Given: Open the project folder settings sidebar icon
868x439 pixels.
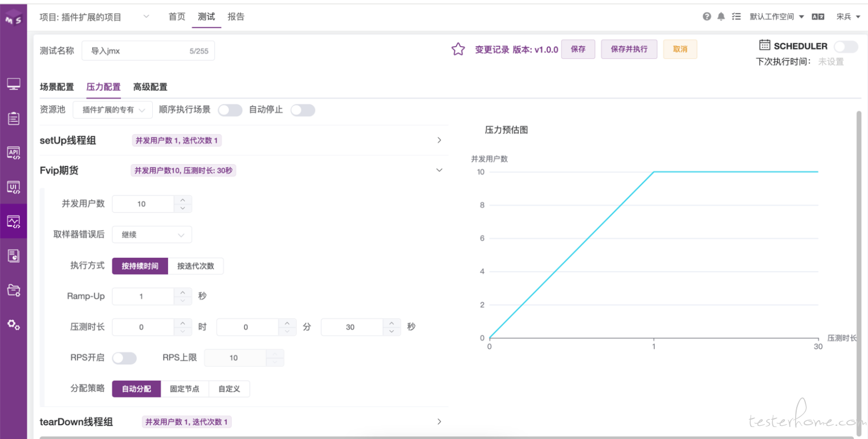Looking at the screenshot, I should point(14,290).
